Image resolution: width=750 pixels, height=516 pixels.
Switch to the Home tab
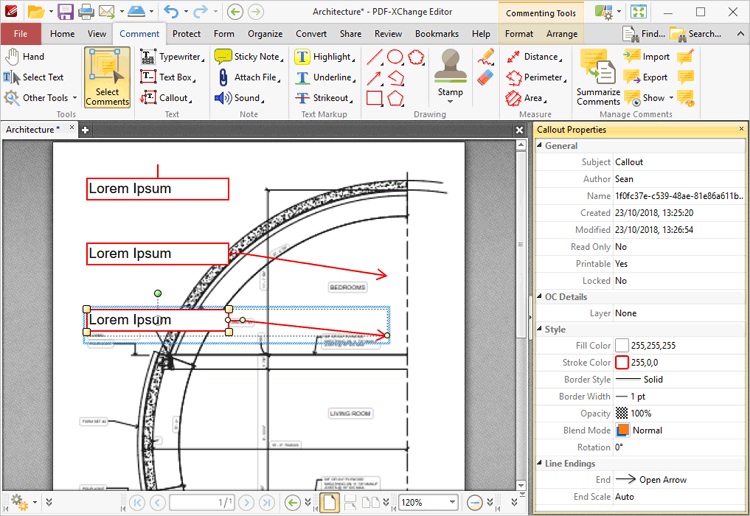click(62, 34)
